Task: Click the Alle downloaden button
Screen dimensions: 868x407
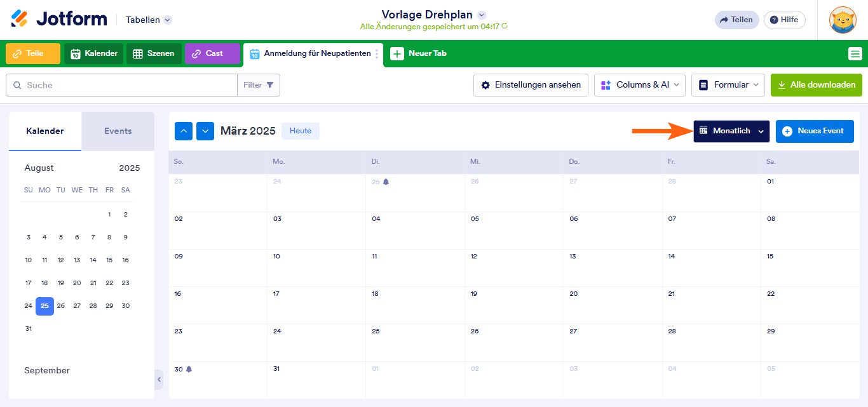Action: (x=817, y=85)
